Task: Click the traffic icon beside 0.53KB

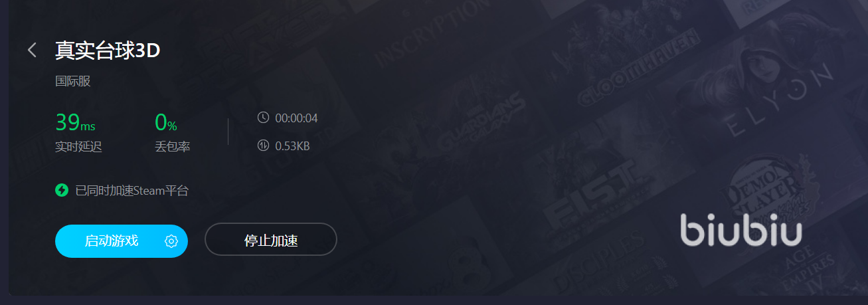Action: tap(263, 145)
